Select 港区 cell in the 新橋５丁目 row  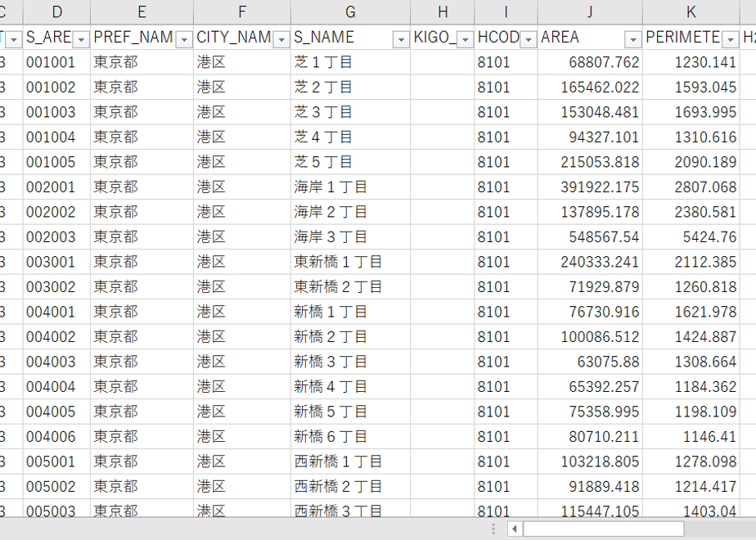click(x=242, y=412)
